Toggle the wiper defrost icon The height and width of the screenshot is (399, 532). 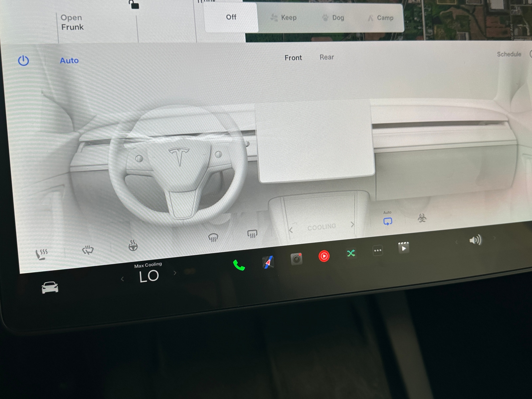tap(88, 250)
